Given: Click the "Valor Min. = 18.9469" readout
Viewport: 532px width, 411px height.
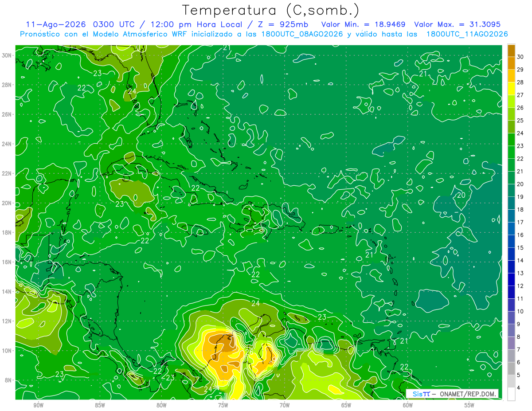Looking at the screenshot, I should pyautogui.click(x=363, y=24).
